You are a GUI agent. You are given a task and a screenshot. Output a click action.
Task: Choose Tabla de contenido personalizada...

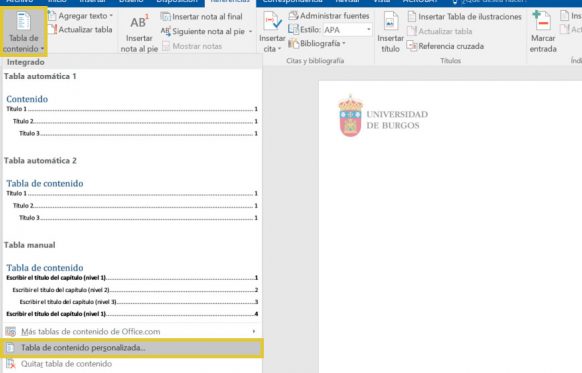click(x=132, y=348)
